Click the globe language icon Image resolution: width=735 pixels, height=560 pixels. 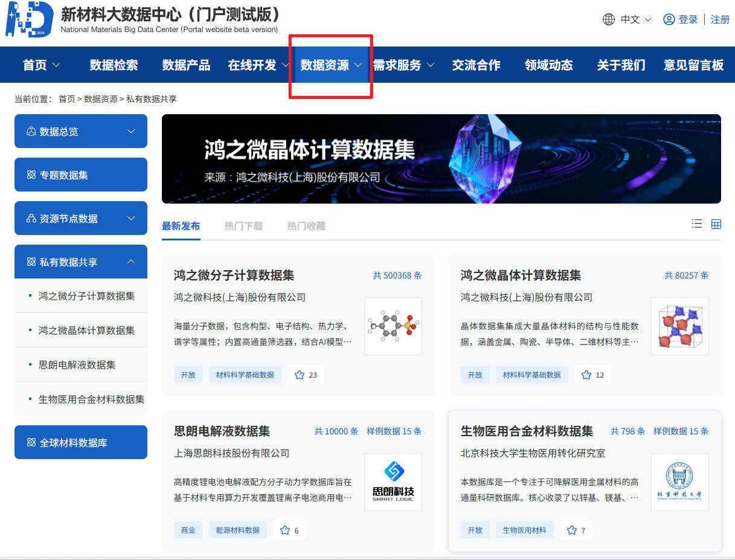coord(608,19)
